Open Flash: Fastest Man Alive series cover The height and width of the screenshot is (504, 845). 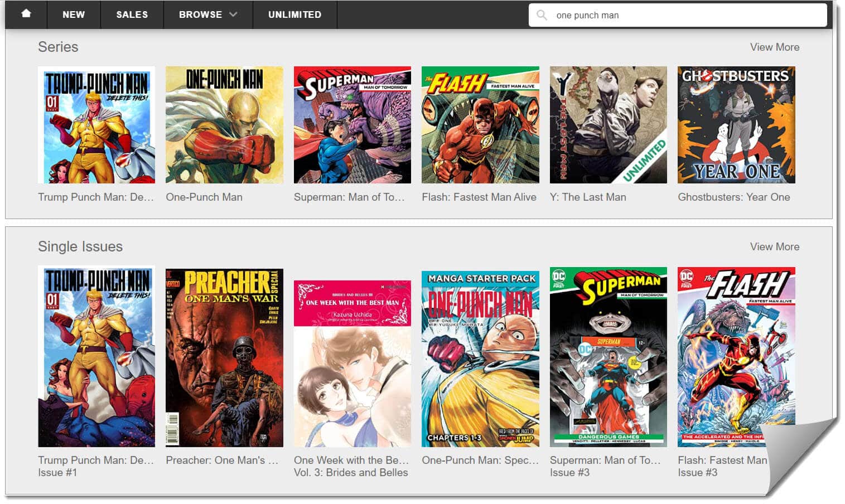(x=480, y=125)
